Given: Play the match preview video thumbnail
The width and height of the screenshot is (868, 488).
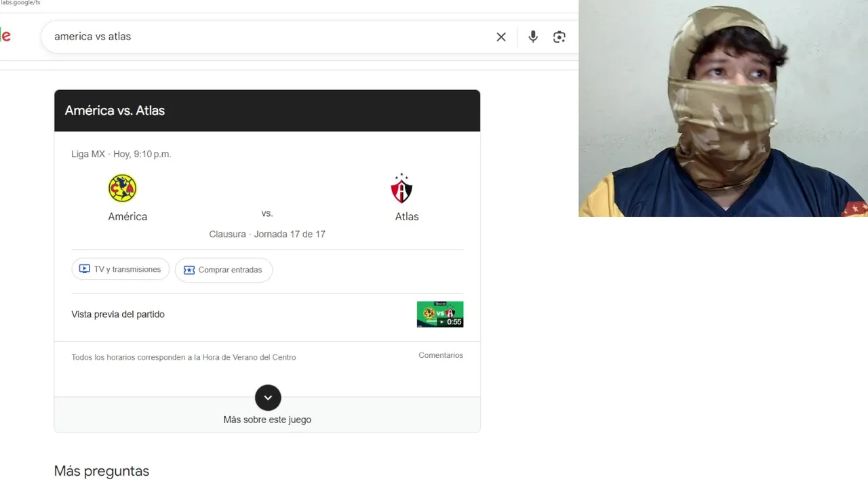Looking at the screenshot, I should (440, 314).
